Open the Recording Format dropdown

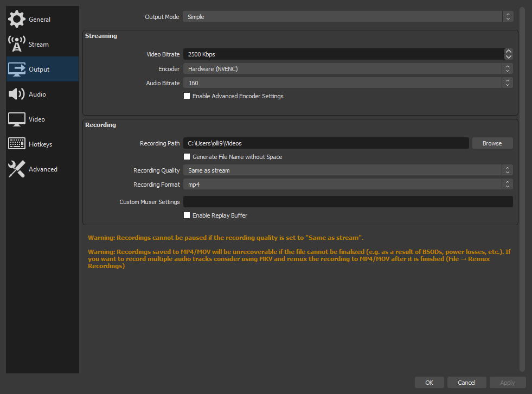pos(348,185)
